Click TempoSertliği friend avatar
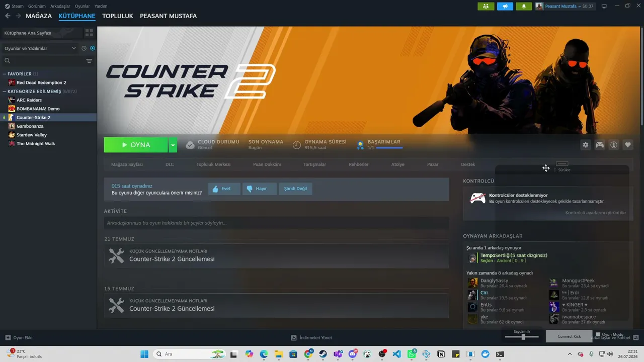This screenshot has height=362, width=644. pyautogui.click(x=472, y=258)
